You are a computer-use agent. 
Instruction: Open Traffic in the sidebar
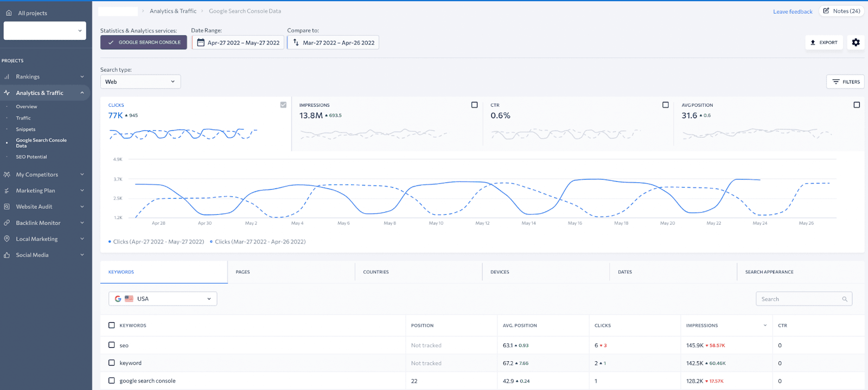pyautogui.click(x=23, y=118)
